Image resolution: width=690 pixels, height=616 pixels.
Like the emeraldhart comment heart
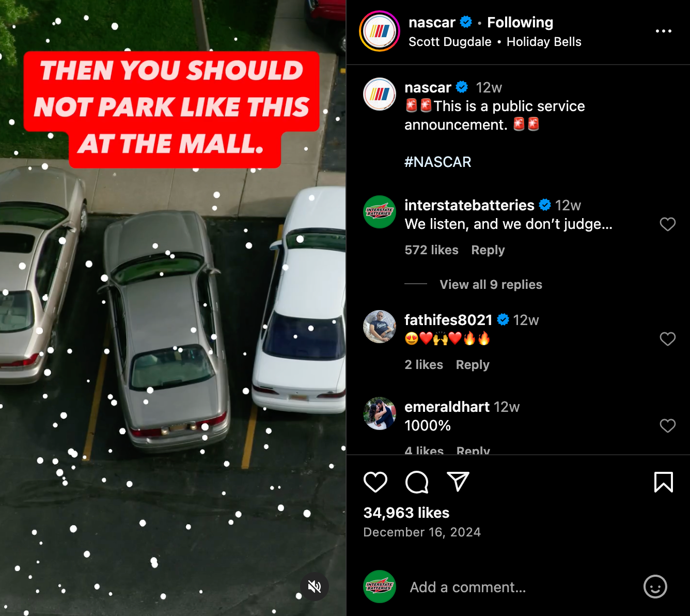click(x=668, y=426)
